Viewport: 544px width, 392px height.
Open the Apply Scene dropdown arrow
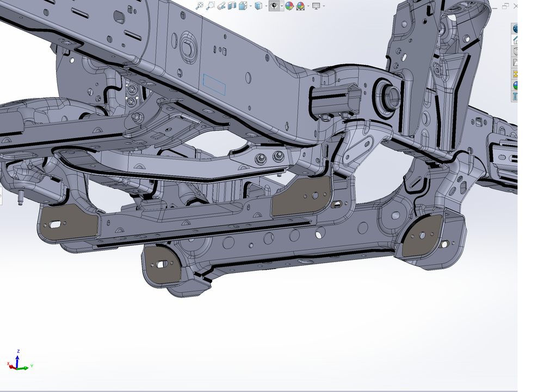(x=308, y=6)
